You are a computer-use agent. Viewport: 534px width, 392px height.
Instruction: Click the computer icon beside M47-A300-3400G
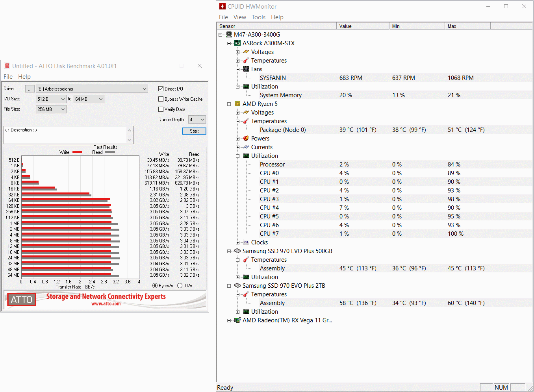tap(229, 35)
